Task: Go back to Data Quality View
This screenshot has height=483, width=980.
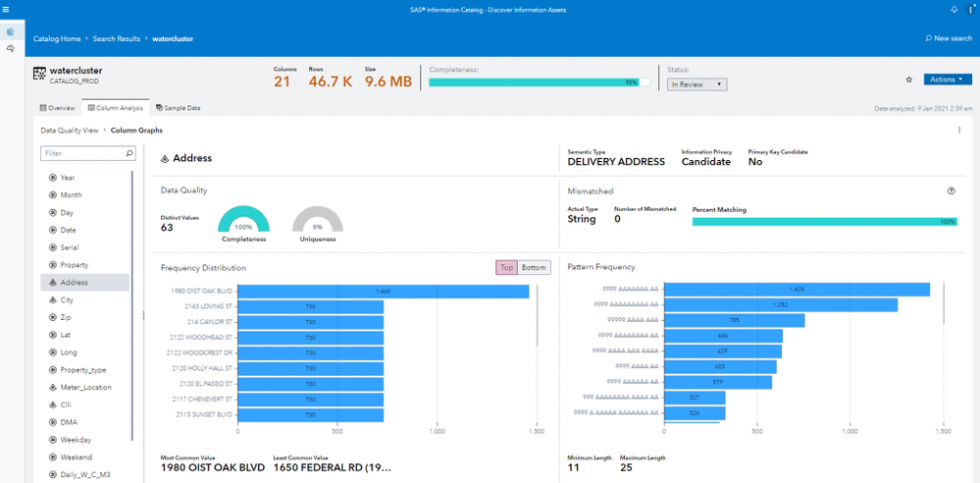Action: click(69, 131)
